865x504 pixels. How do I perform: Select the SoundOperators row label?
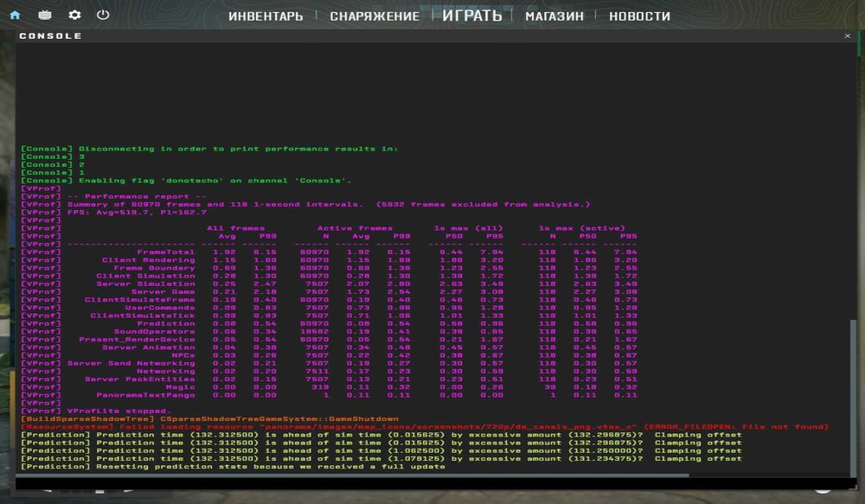tap(155, 331)
